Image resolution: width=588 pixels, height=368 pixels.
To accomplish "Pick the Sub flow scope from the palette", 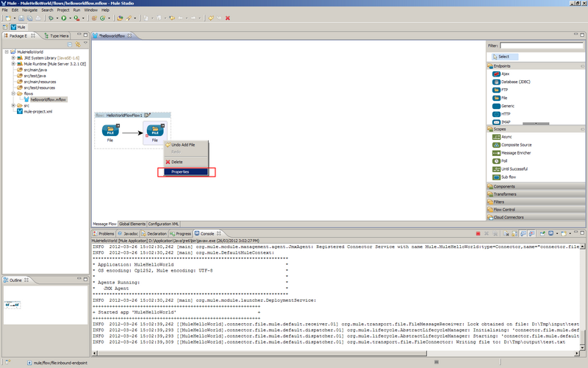I will (504, 177).
